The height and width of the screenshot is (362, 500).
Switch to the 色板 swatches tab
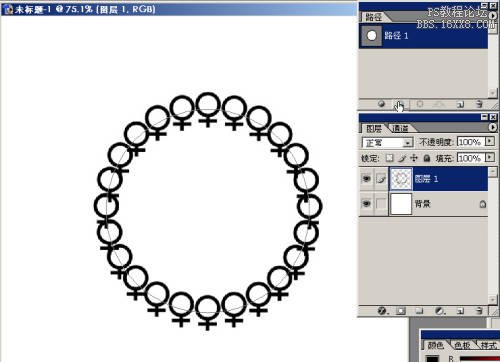462,346
